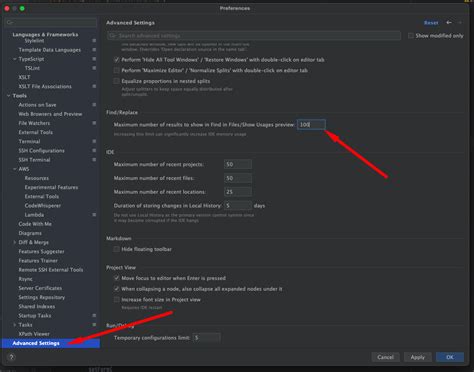
Task: Select External Tools under Tools
Action: [36, 132]
